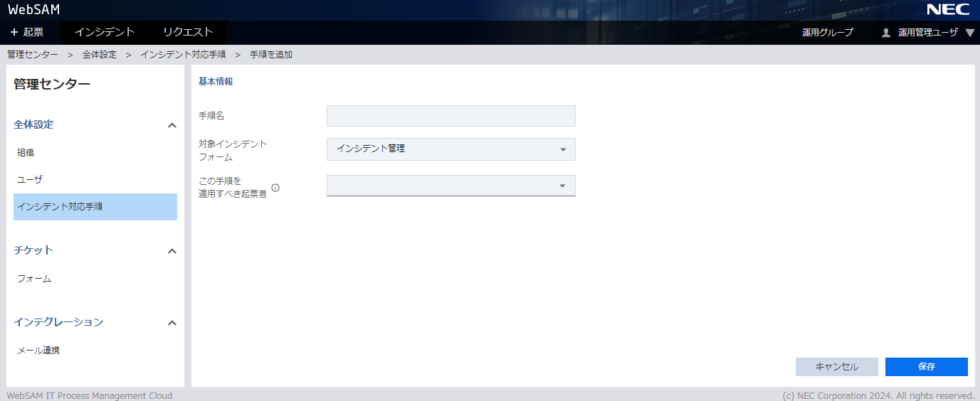Click the user avatar icon in header
Viewport: 980px width, 401px height.
tap(886, 33)
